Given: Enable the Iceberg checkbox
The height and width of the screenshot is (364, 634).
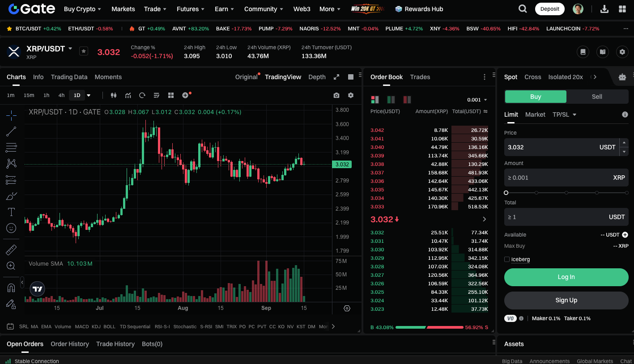Looking at the screenshot, I should coord(507,259).
